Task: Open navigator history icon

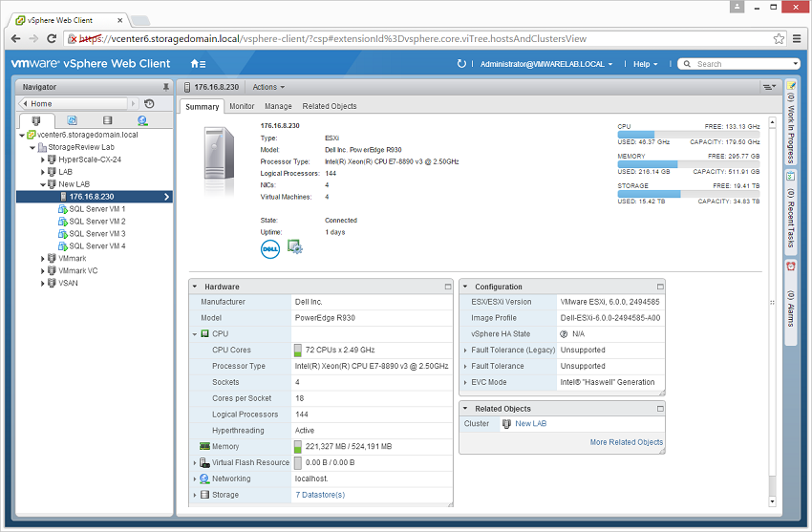Action: [x=149, y=103]
